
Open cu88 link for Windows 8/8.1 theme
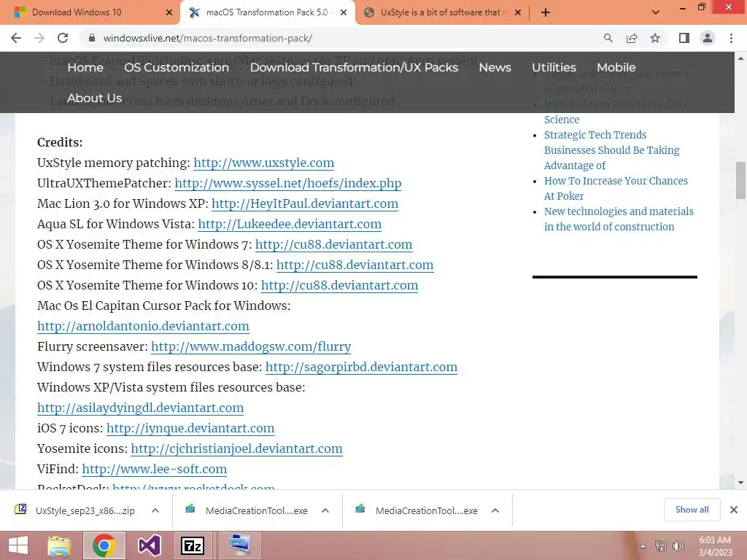tap(355, 265)
